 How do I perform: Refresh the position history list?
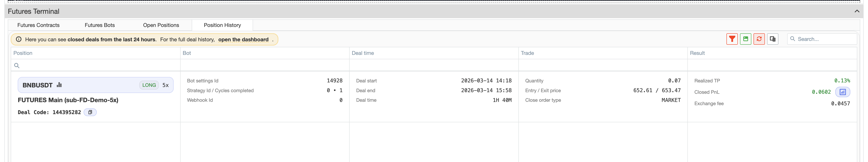click(759, 39)
